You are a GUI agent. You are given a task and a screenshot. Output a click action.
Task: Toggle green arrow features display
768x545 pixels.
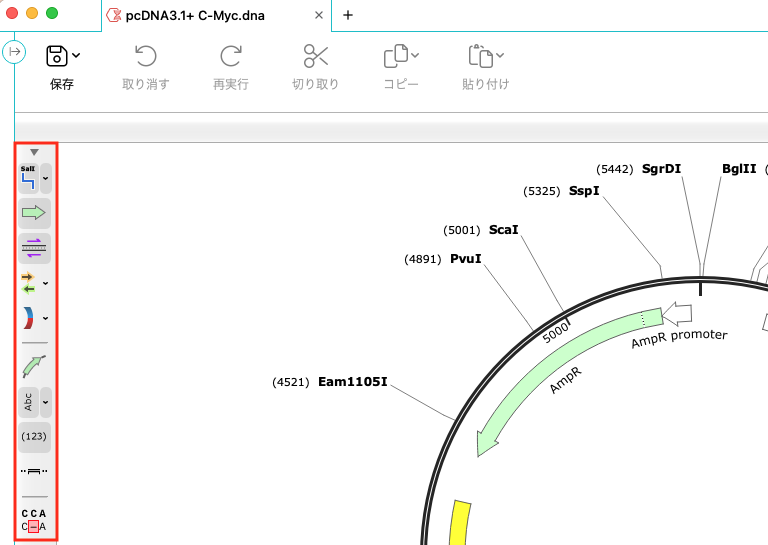coord(34,213)
